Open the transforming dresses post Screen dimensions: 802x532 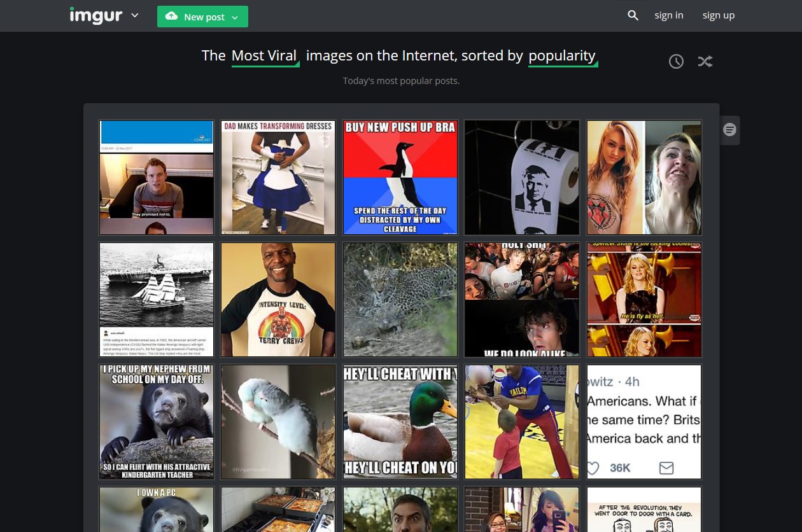(278, 178)
